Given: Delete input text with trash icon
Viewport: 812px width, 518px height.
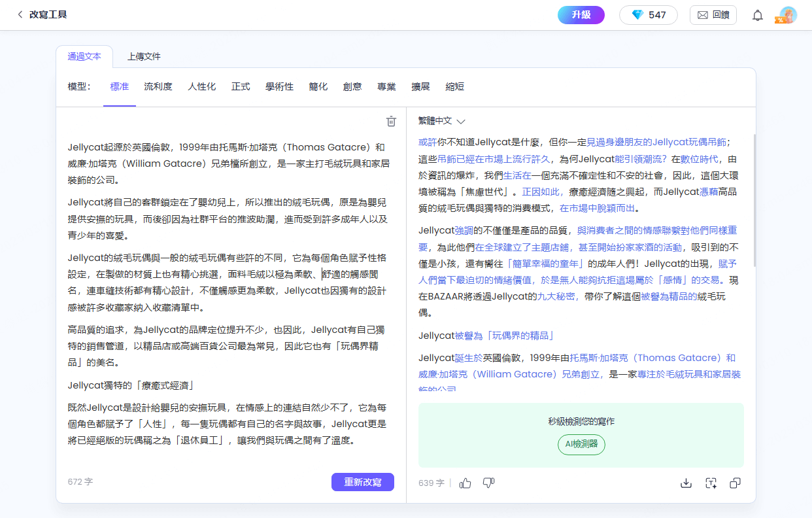Looking at the screenshot, I should pyautogui.click(x=391, y=121).
